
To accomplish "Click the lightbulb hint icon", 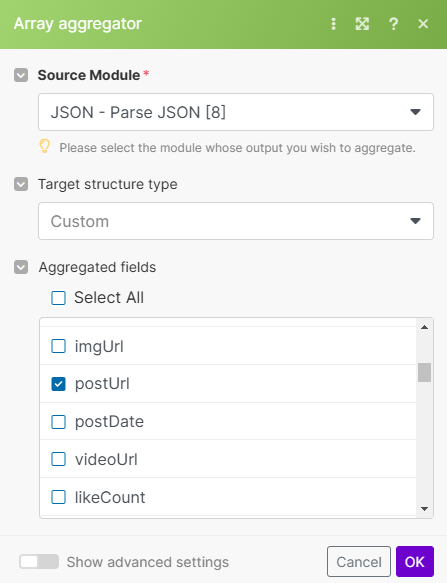I will pos(45,146).
